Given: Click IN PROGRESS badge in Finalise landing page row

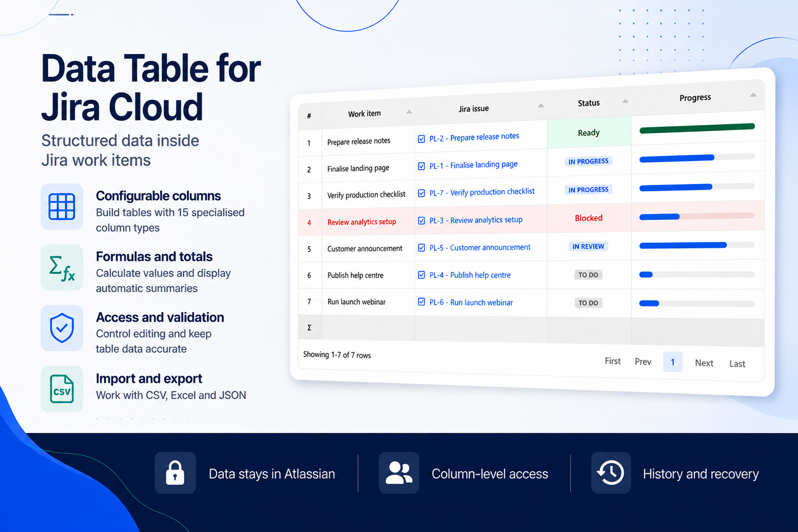Looking at the screenshot, I should [588, 162].
